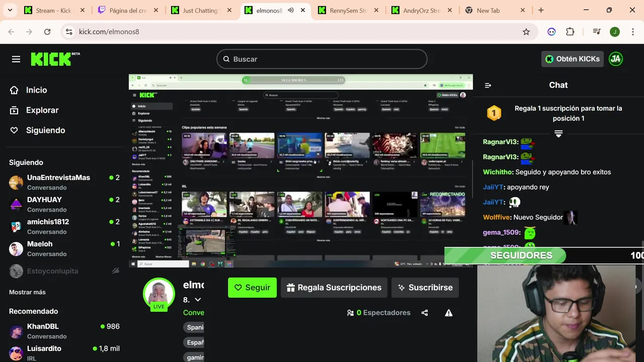
Task: Click the report warning triangle icon
Action: [x=449, y=313]
